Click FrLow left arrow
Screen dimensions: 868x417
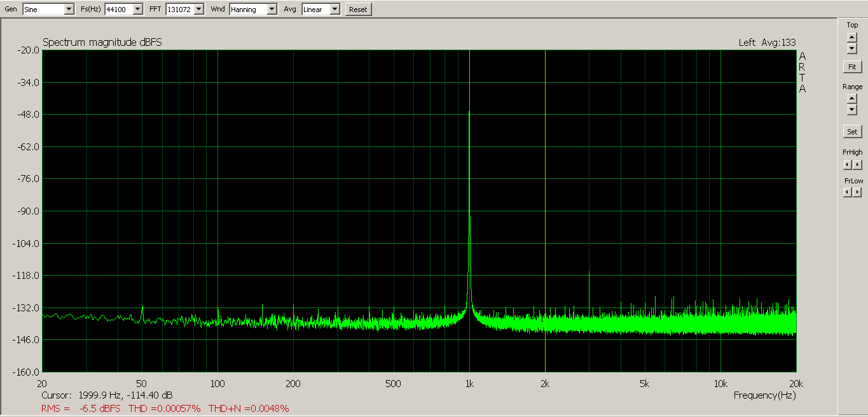[847, 192]
